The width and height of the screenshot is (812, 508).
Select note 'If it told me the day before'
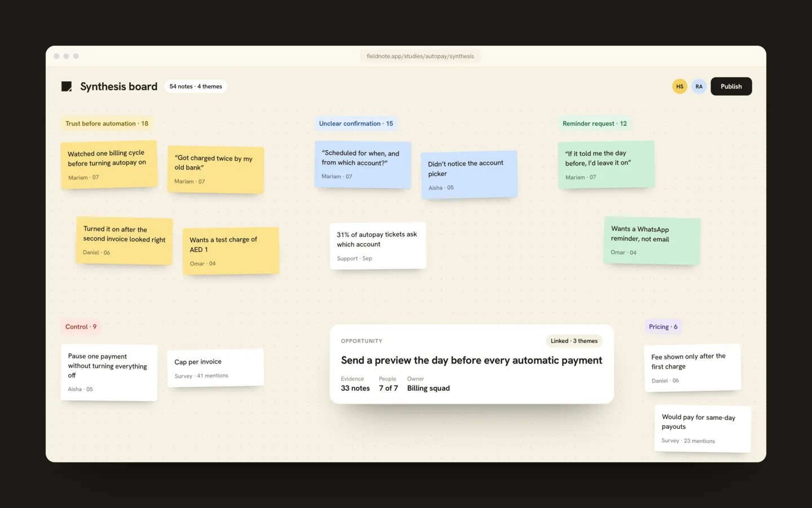(606, 164)
